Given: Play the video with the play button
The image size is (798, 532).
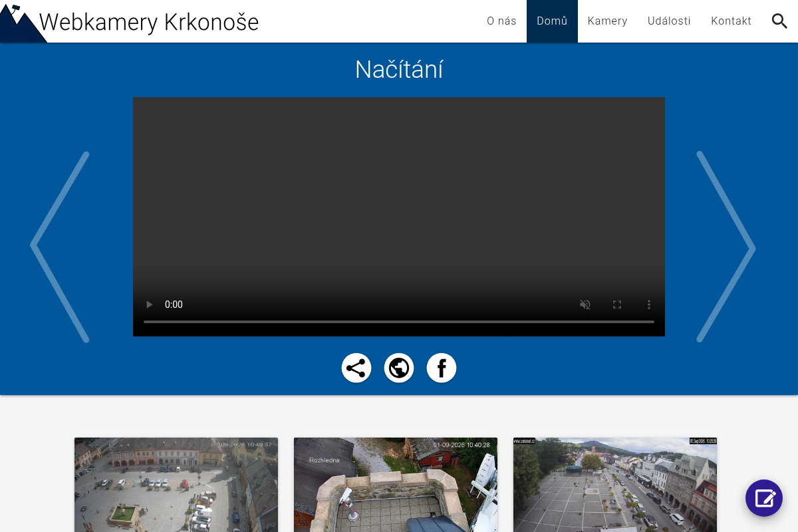Looking at the screenshot, I should click(x=150, y=305).
